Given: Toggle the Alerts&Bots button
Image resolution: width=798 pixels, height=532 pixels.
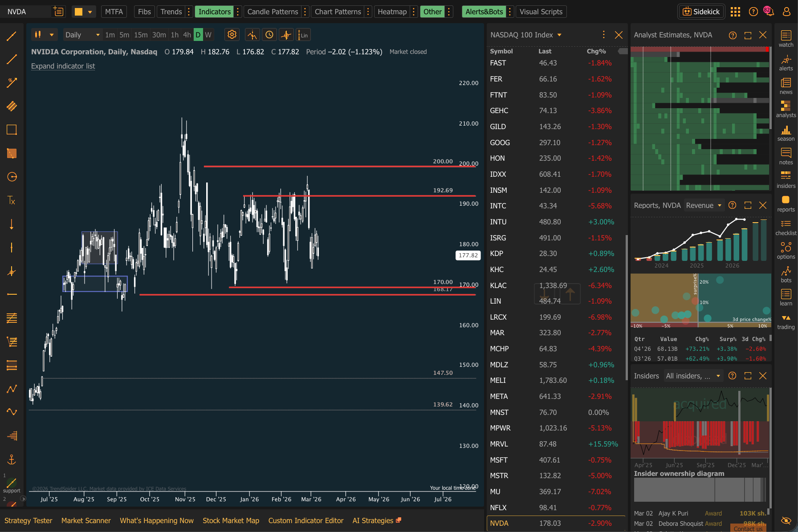Looking at the screenshot, I should pyautogui.click(x=484, y=12).
